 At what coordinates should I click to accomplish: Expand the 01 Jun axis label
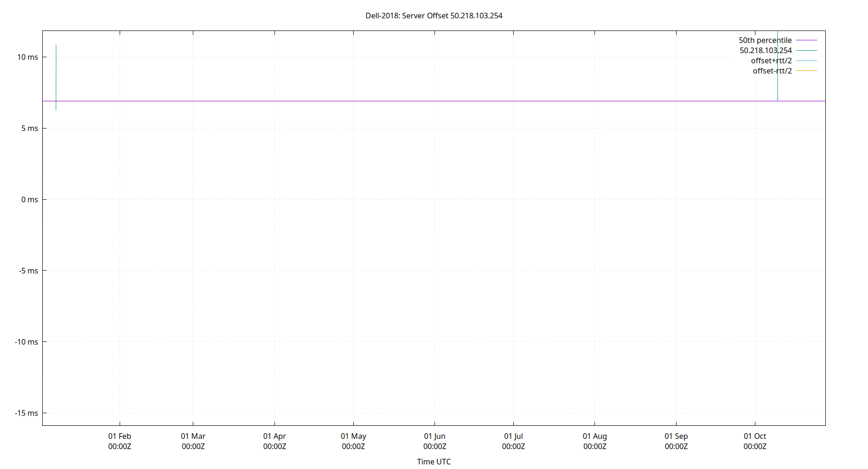[434, 441]
